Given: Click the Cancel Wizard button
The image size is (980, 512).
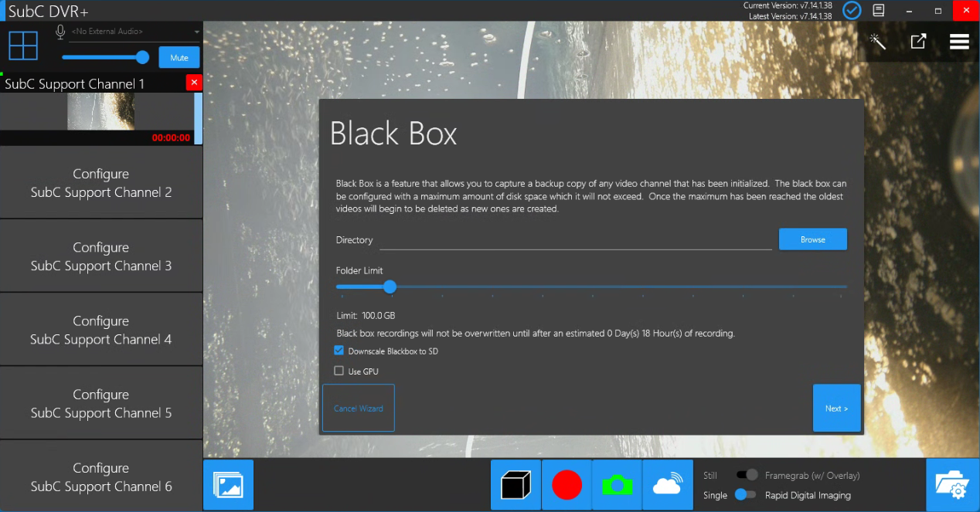Looking at the screenshot, I should (x=359, y=408).
